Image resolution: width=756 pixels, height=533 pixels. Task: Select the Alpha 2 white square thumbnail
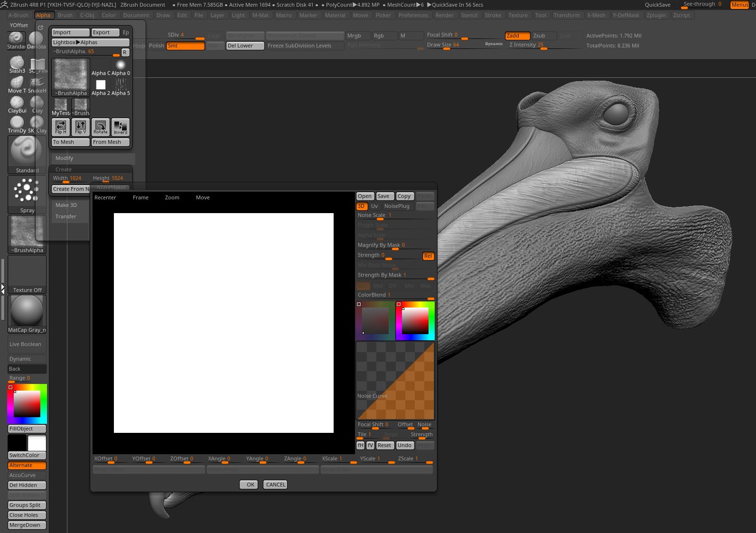[101, 87]
